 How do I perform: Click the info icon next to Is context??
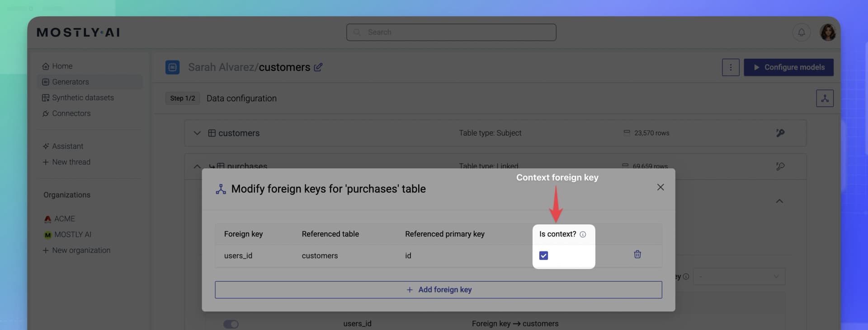583,234
